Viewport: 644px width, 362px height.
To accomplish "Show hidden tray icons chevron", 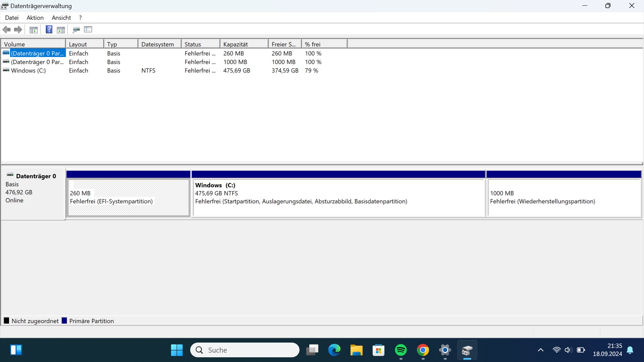I will pyautogui.click(x=541, y=350).
